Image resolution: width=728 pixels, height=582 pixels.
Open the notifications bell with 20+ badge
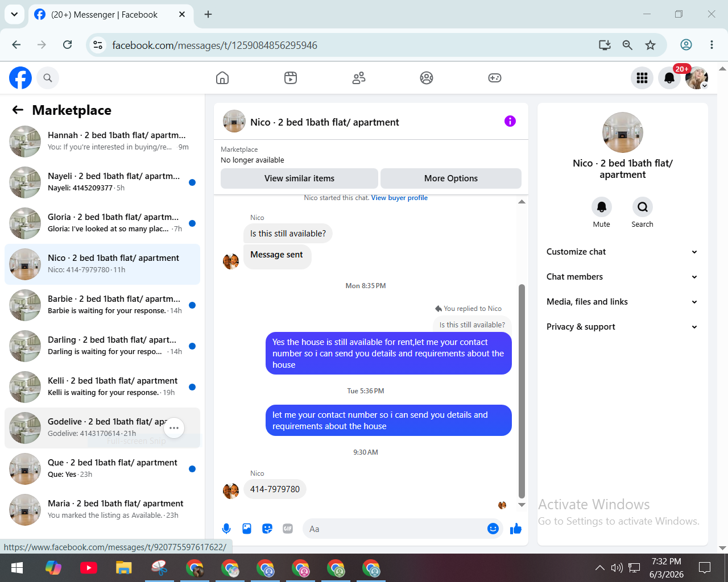(669, 78)
